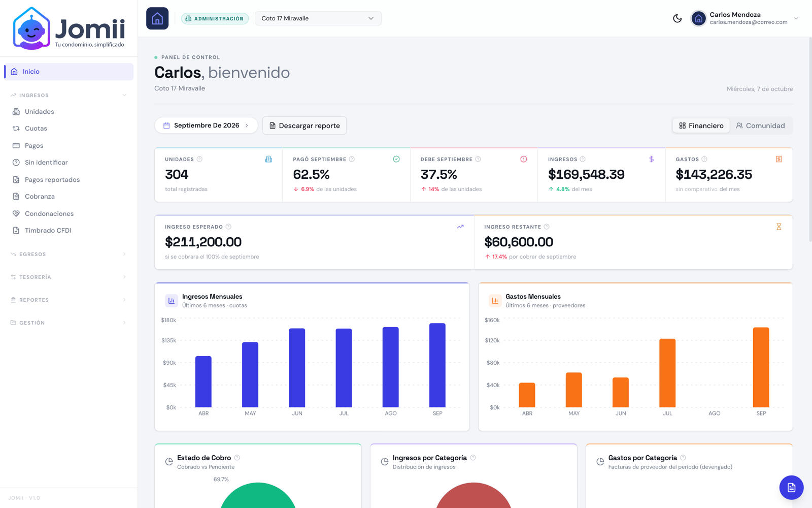Switch to the Comunidad tab
Viewport: 812px width, 508px height.
(x=760, y=125)
